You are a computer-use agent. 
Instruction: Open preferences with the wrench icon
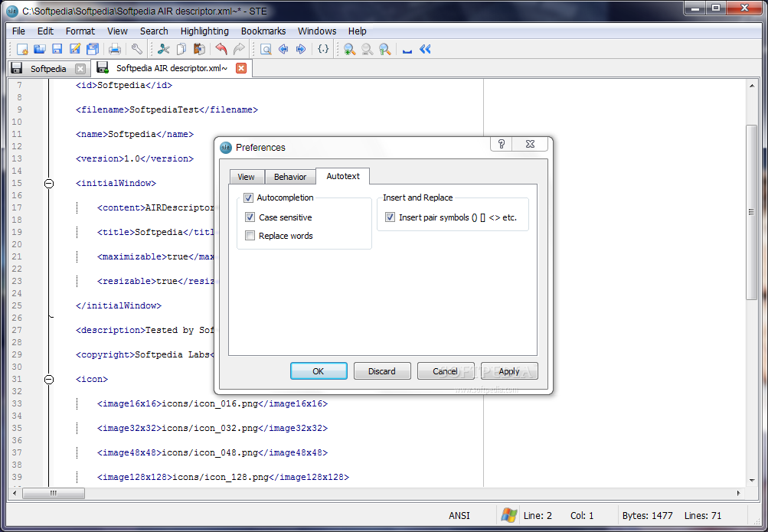(x=136, y=49)
